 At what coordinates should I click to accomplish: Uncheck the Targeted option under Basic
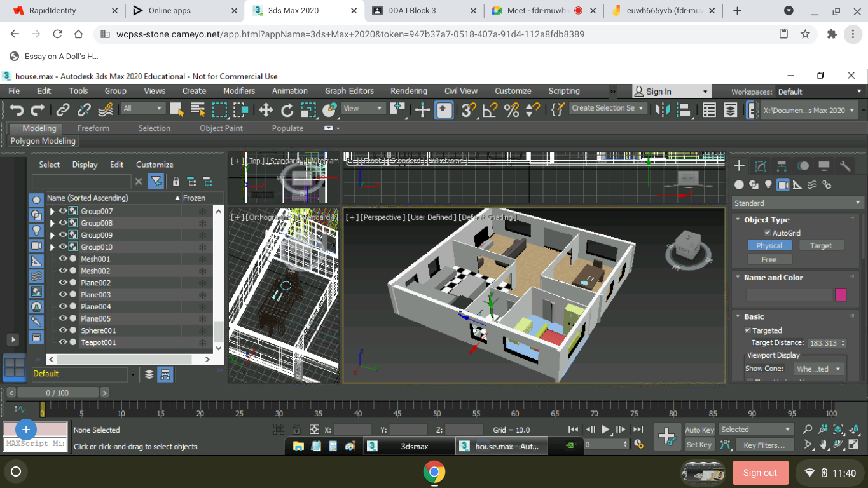point(748,330)
